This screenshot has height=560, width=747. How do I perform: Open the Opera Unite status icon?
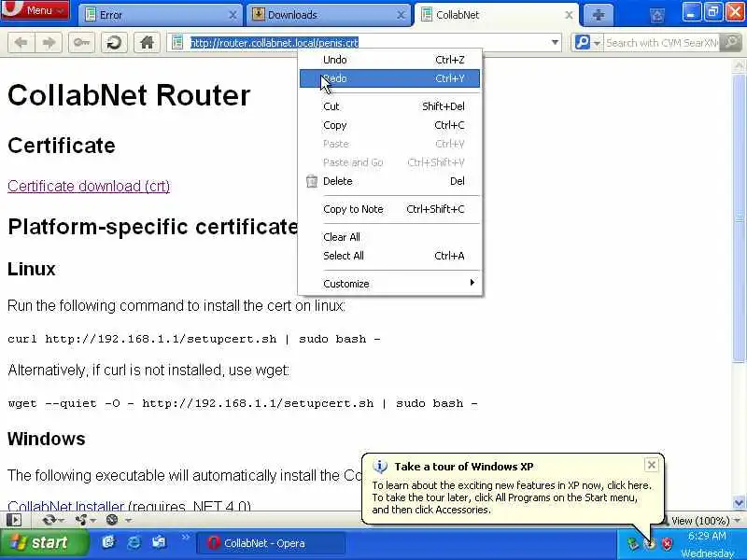pyautogui.click(x=84, y=520)
